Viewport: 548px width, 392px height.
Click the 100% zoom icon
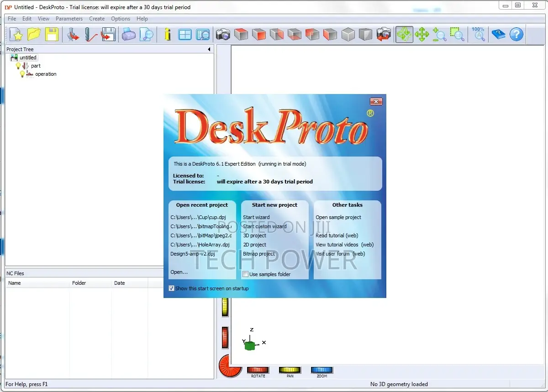click(479, 34)
